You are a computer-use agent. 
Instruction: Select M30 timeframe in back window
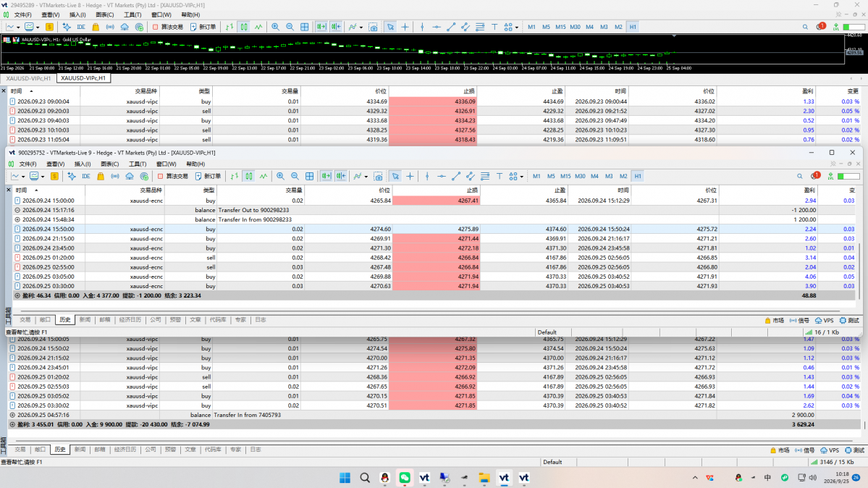[575, 27]
